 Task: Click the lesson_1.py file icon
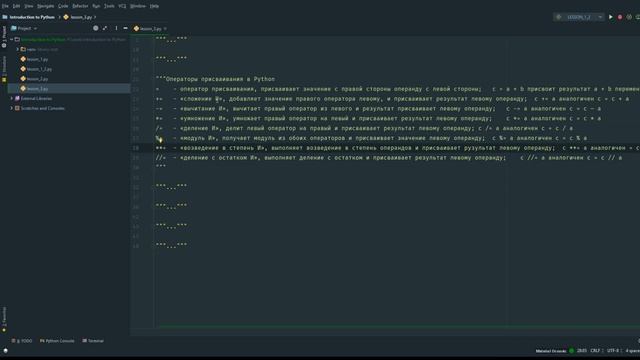click(23, 59)
